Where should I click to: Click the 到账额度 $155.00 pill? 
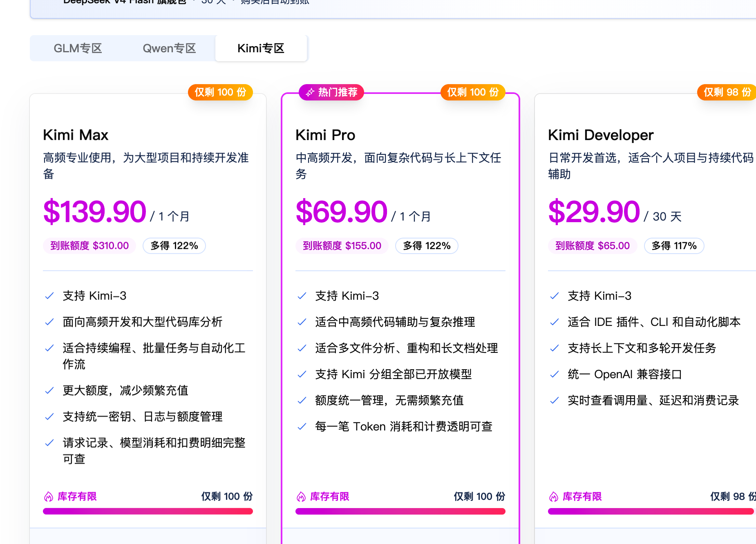click(x=342, y=246)
